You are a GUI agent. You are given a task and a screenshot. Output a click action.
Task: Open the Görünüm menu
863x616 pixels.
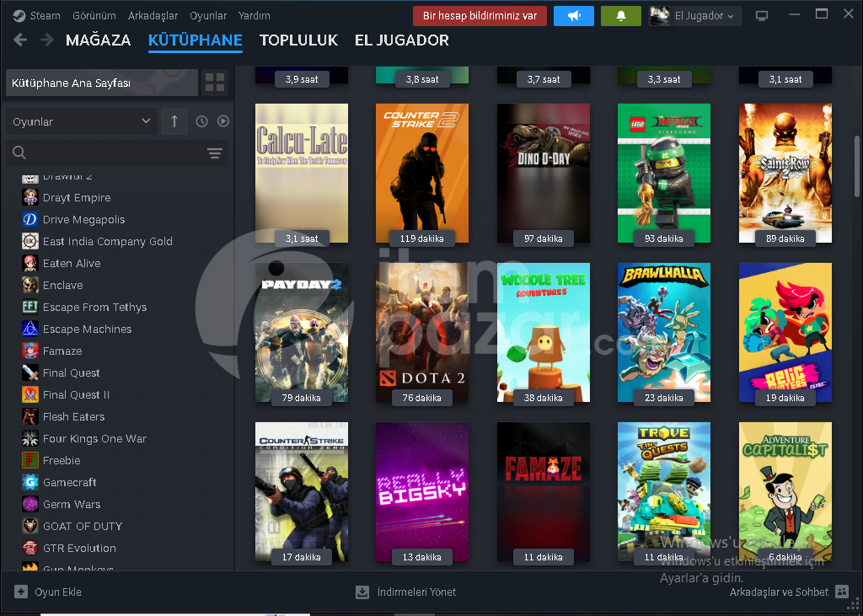coord(94,16)
